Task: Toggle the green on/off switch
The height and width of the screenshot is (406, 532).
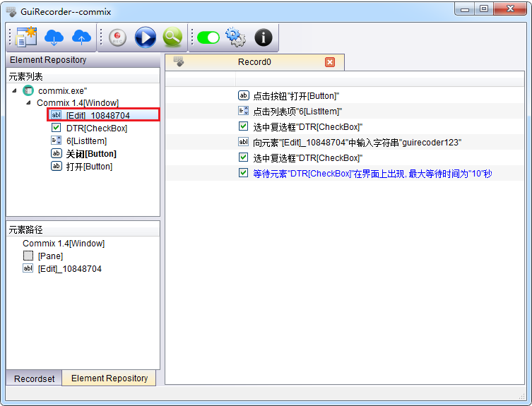Action: 208,37
